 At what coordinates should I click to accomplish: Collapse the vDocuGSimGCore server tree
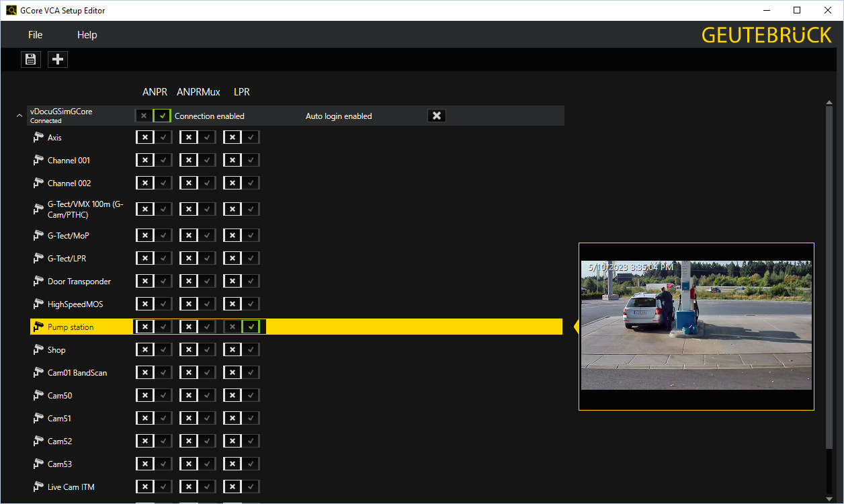tap(19, 116)
